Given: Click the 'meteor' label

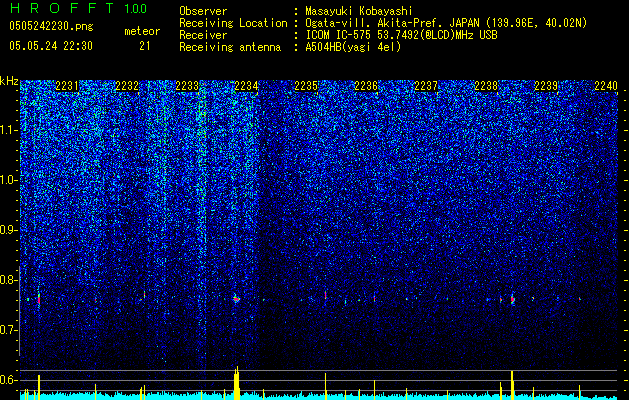Looking at the screenshot, I should click(142, 31).
